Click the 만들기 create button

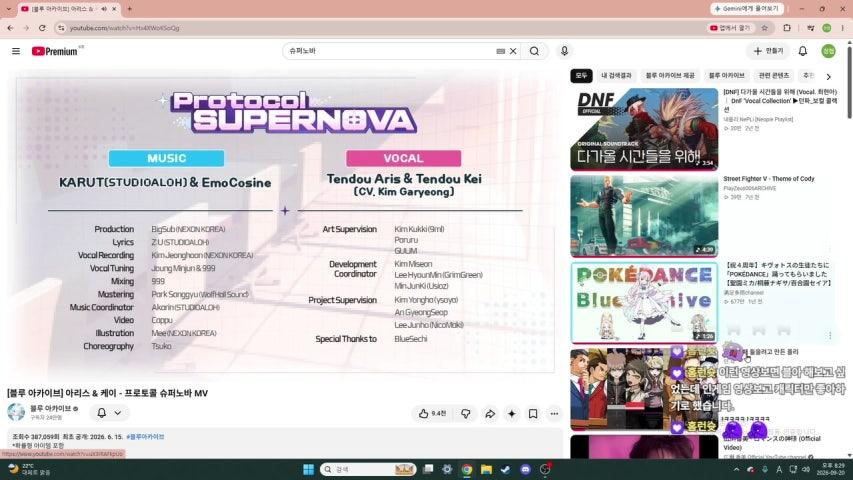point(768,51)
